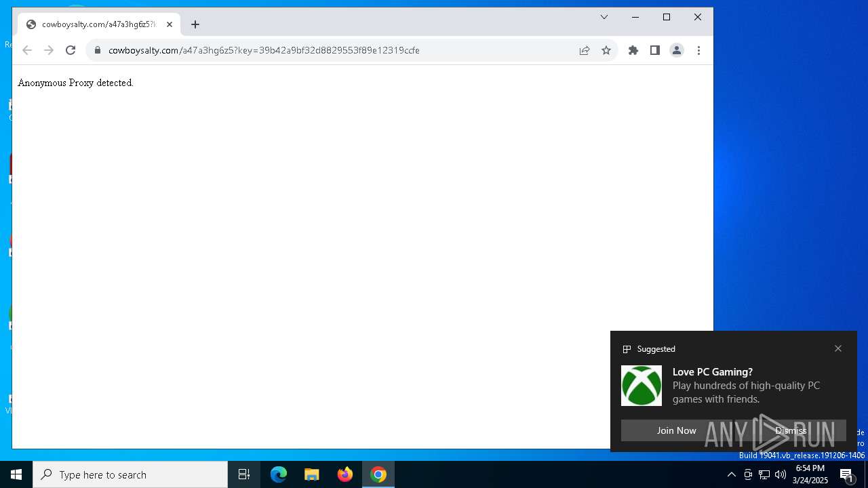868x488 pixels.
Task: Open File Explorer from taskbar
Action: (312, 474)
